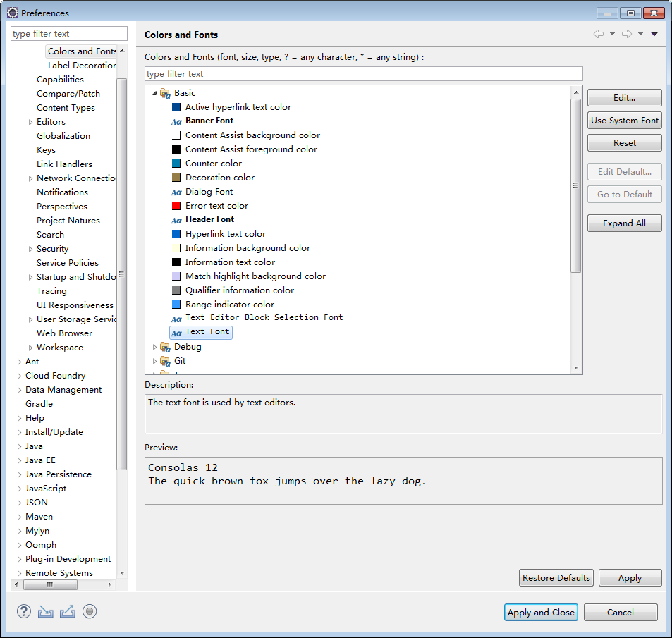Click the Expand All button
The image size is (672, 638).
click(x=625, y=223)
